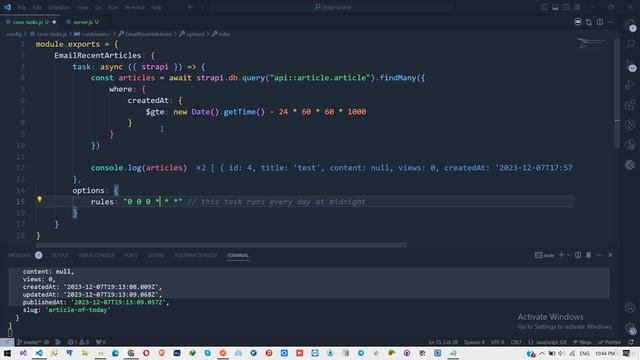
Task: Open the Terminal menu
Action: tap(134, 7)
